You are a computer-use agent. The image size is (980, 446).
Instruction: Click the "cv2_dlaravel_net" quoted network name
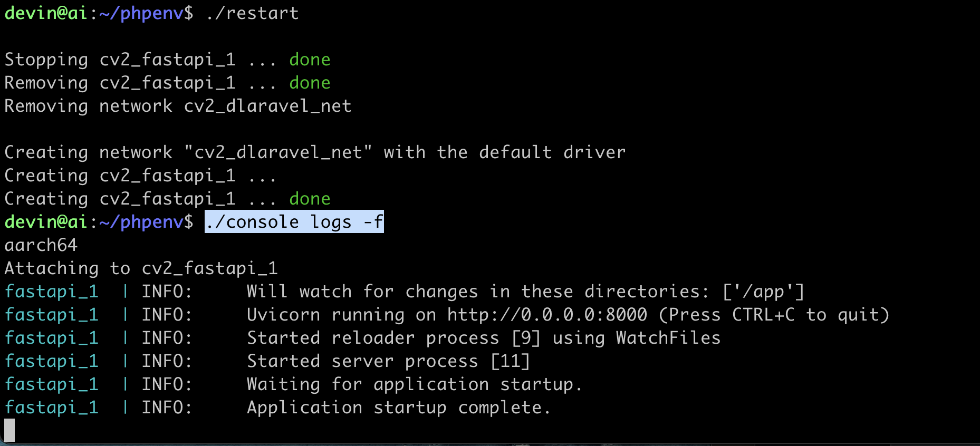[278, 152]
